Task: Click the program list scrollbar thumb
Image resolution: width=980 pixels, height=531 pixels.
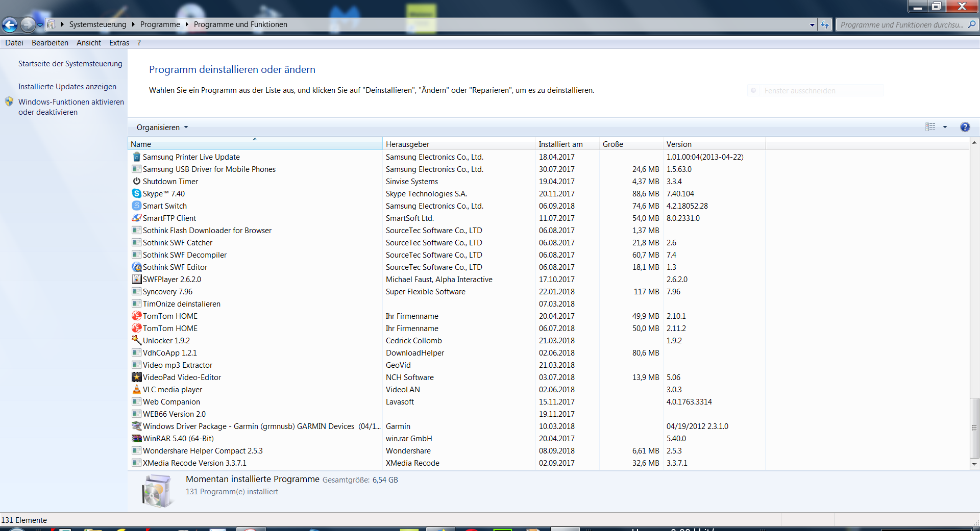Action: pos(974,428)
